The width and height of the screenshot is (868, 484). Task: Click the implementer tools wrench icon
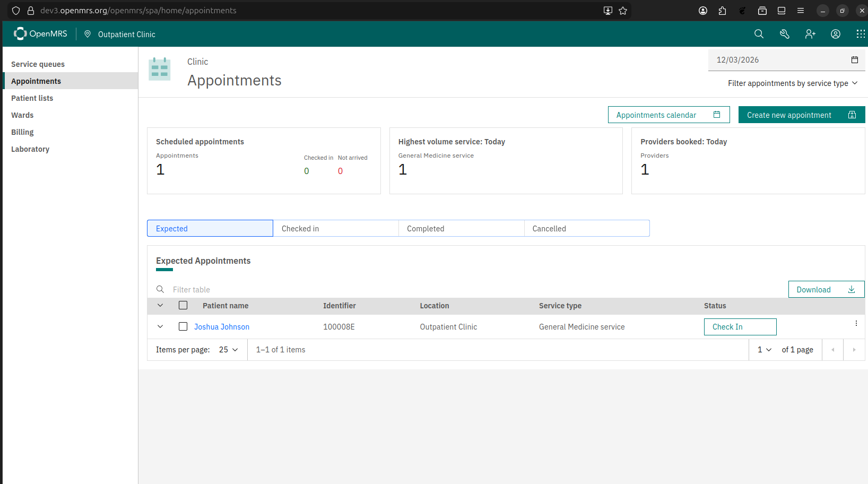[784, 34]
